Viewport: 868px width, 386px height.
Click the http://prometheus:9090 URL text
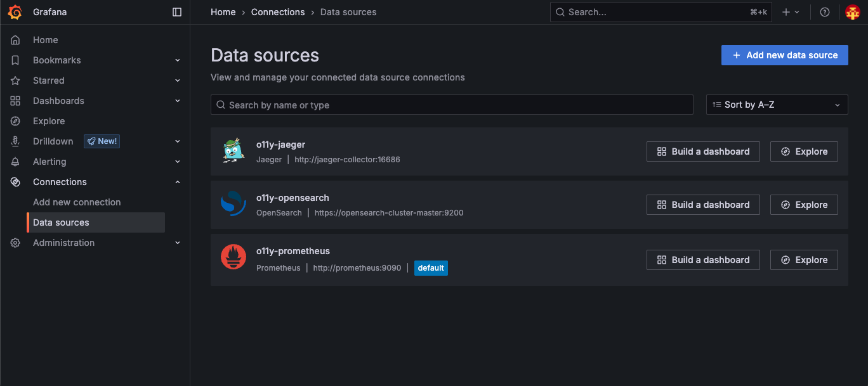(357, 268)
